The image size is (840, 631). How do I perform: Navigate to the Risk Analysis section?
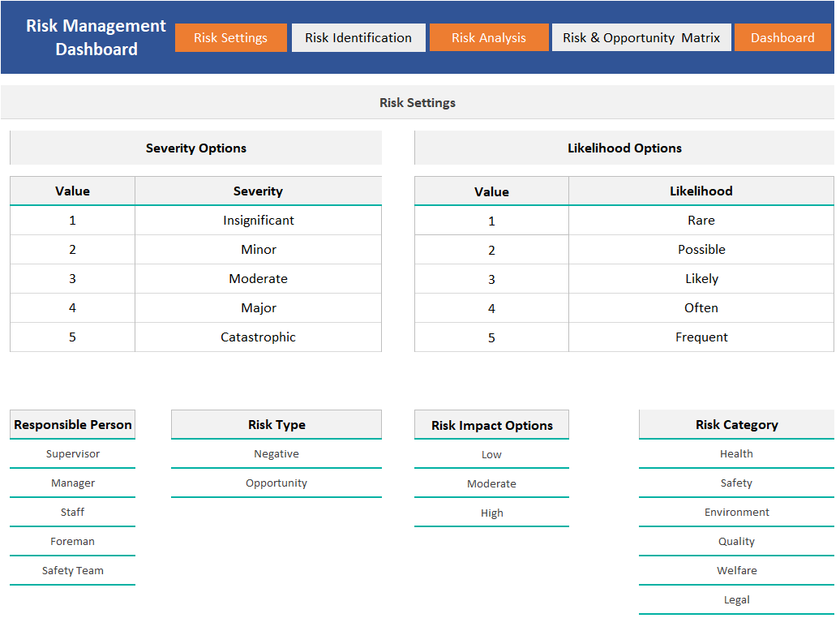[489, 37]
